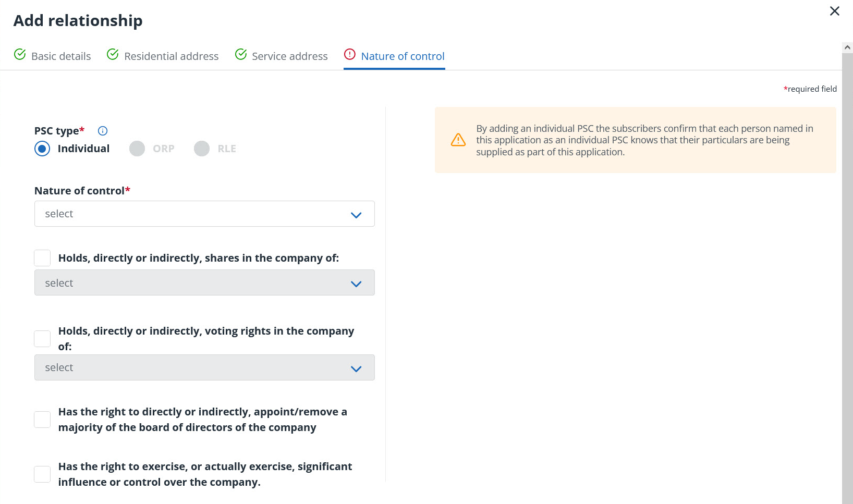Switch to the Basic details tab

(61, 56)
